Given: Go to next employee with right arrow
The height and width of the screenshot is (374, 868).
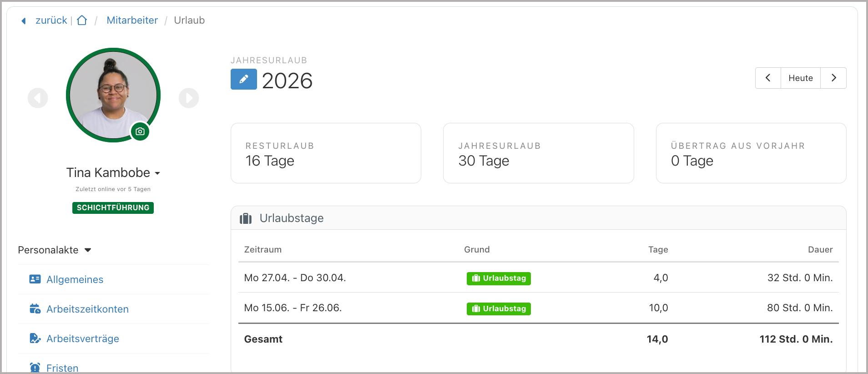Looking at the screenshot, I should tap(189, 98).
